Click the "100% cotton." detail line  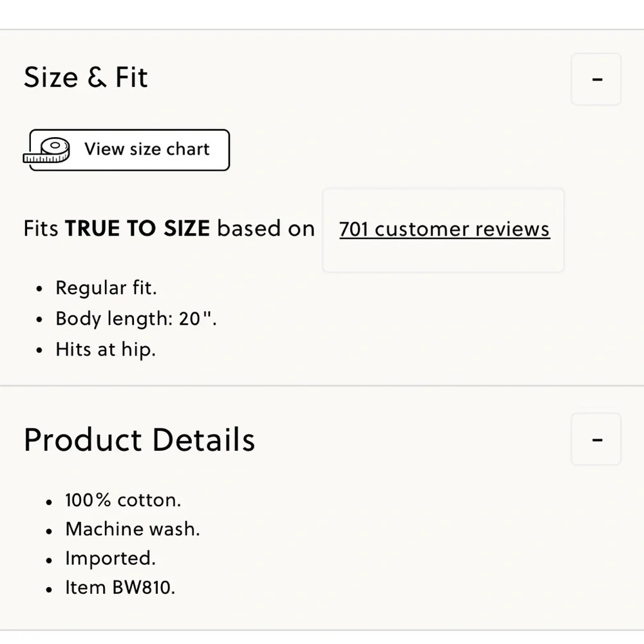123,500
